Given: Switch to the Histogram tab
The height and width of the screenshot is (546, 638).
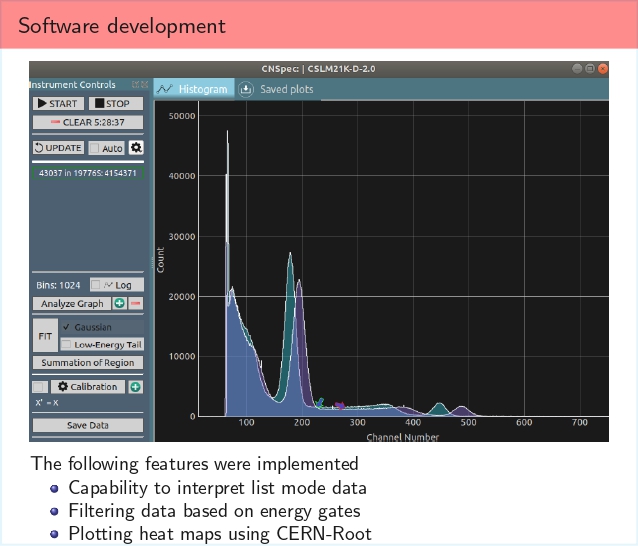Looking at the screenshot, I should coord(194,89).
